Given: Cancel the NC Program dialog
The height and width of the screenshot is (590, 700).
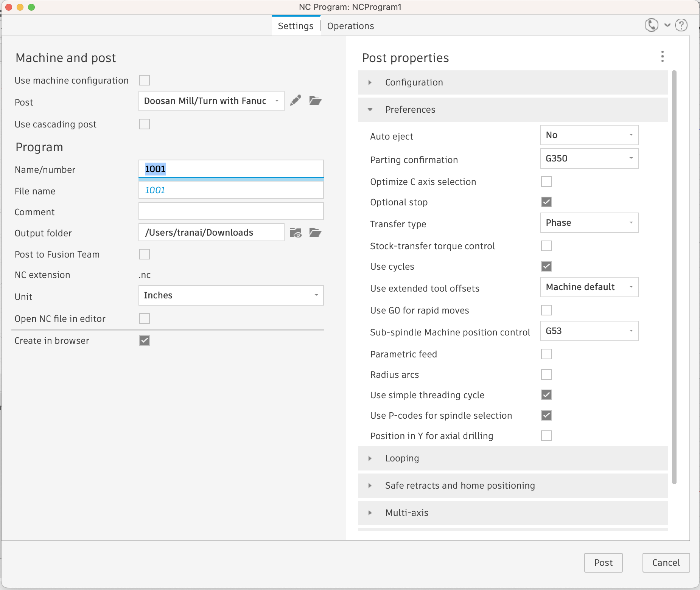Looking at the screenshot, I should tap(665, 563).
